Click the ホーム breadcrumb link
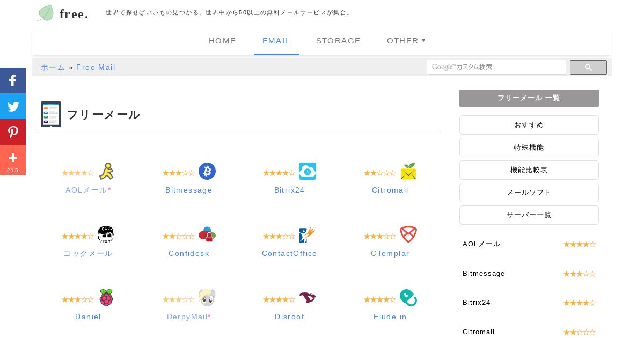 pyautogui.click(x=53, y=67)
